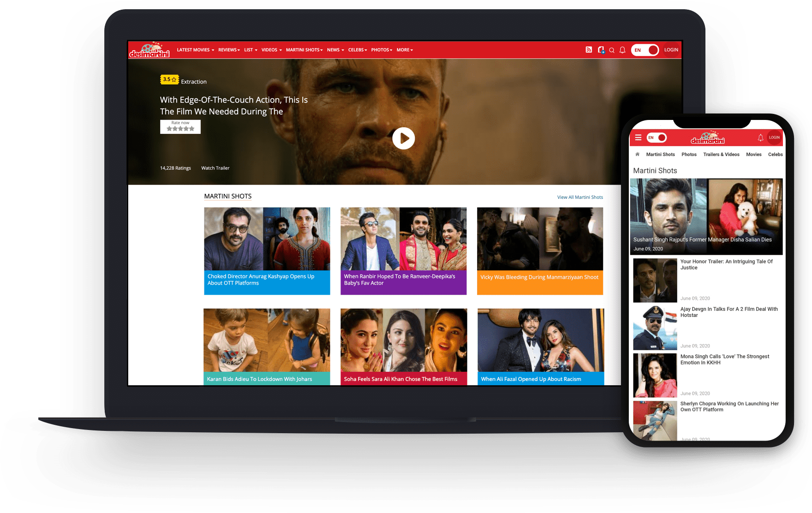812x513 pixels.
Task: Select Martini Shots tab on phone
Action: coord(660,155)
